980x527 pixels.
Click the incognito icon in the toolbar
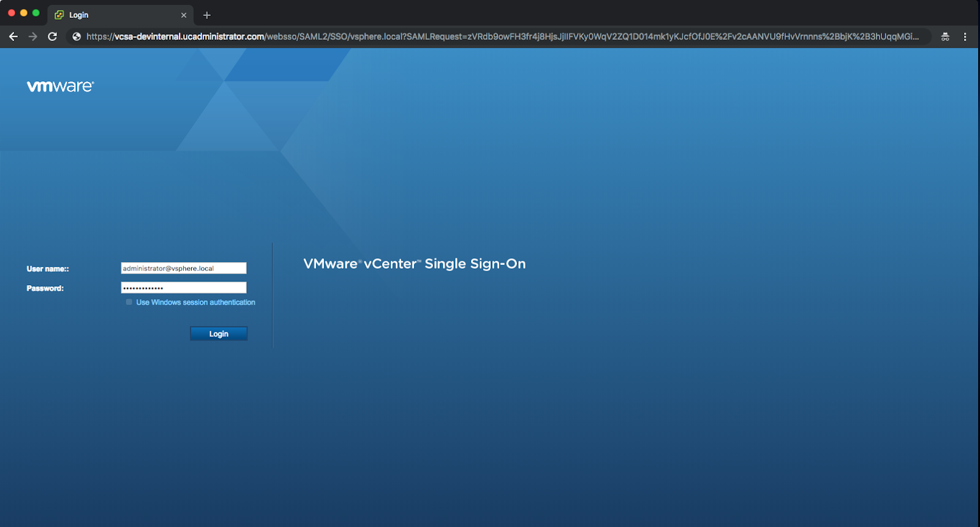[x=945, y=37]
